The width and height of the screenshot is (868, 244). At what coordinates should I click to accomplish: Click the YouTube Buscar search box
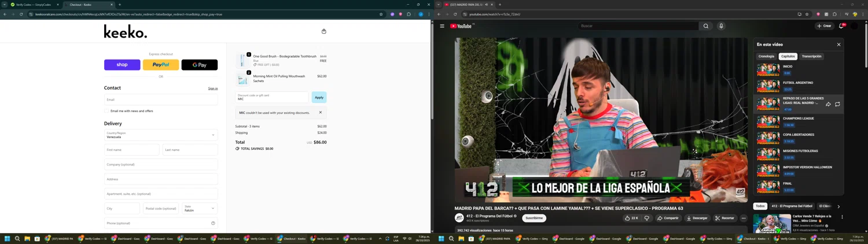638,26
